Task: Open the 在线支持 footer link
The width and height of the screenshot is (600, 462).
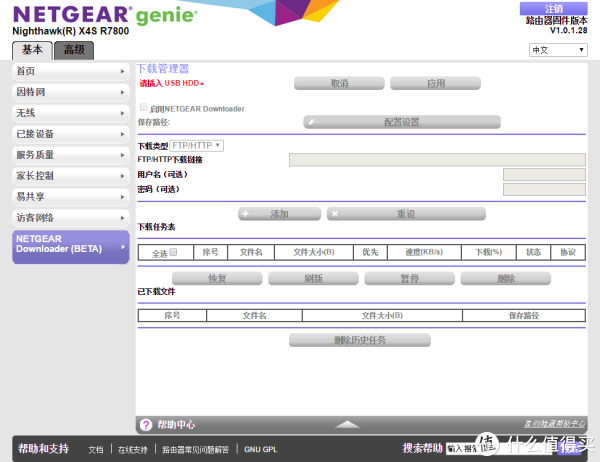Action: [x=132, y=450]
